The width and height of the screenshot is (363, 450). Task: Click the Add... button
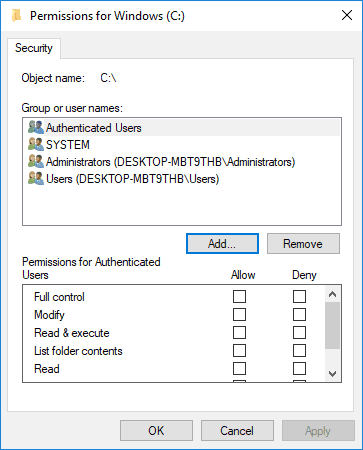click(x=222, y=244)
